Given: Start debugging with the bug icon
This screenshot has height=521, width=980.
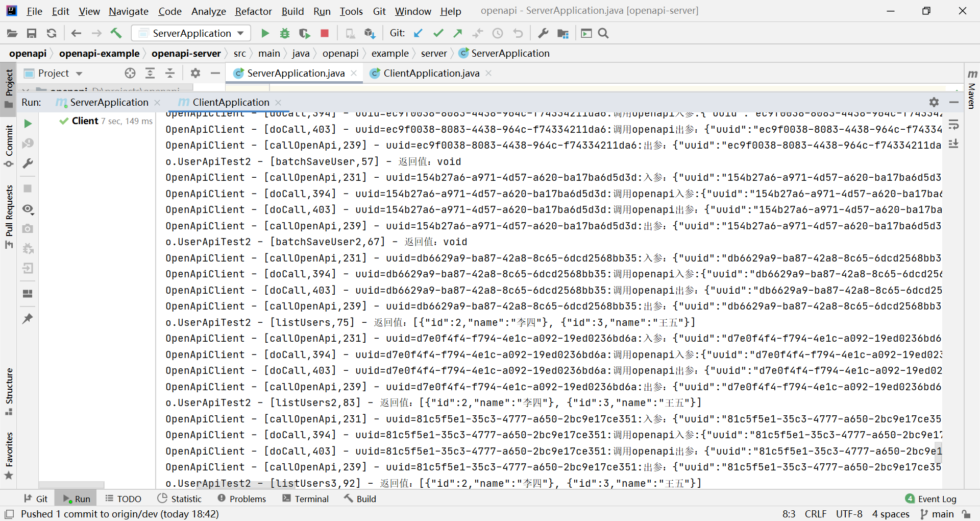Looking at the screenshot, I should (x=285, y=33).
